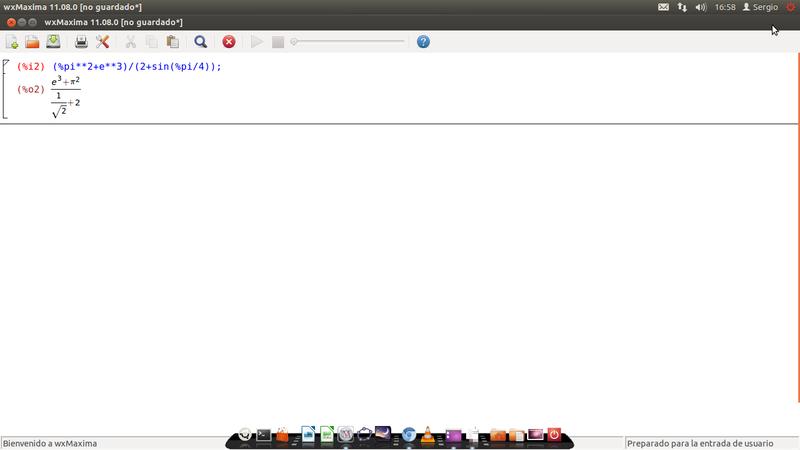Click the Cut scissors icon
Viewport: 800px width, 450px height.
point(130,42)
